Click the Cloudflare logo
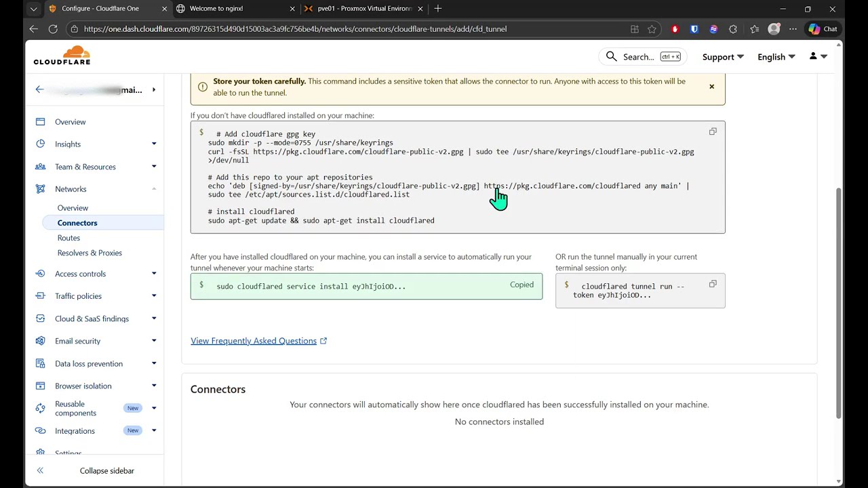 [x=62, y=56]
